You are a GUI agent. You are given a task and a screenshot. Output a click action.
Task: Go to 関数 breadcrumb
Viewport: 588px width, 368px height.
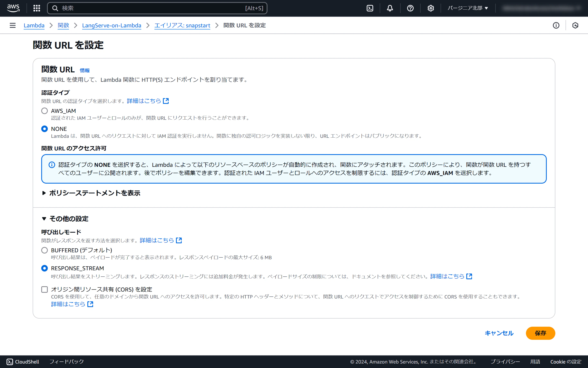click(63, 25)
